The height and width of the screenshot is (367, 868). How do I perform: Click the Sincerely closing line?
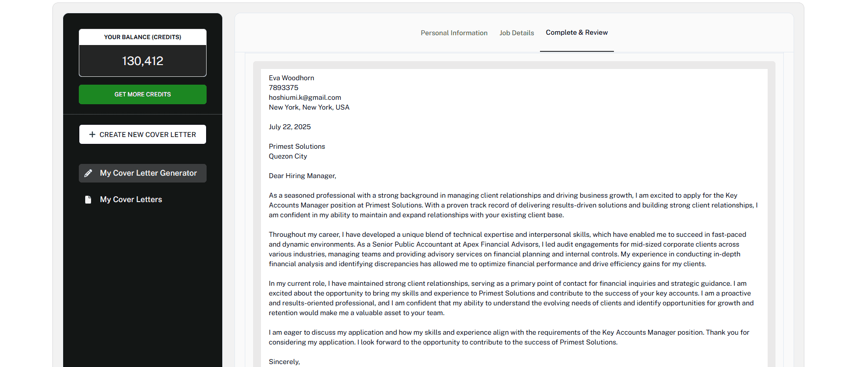284,362
